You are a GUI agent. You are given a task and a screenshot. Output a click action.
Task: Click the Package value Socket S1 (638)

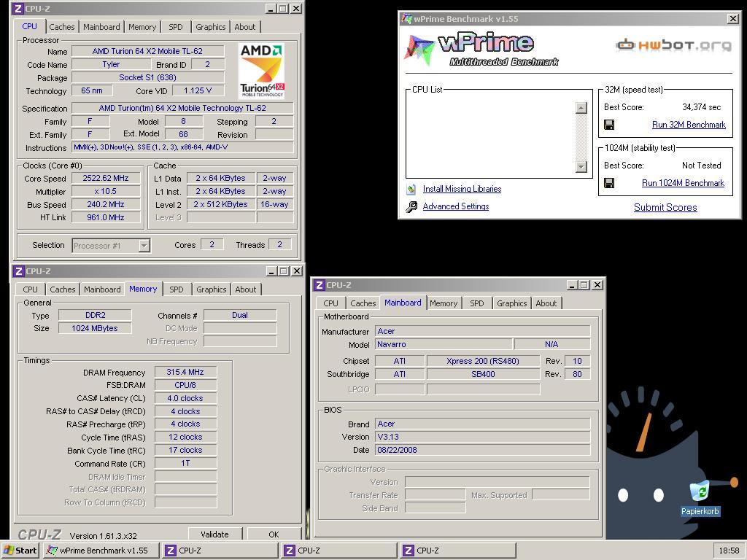click(x=147, y=77)
